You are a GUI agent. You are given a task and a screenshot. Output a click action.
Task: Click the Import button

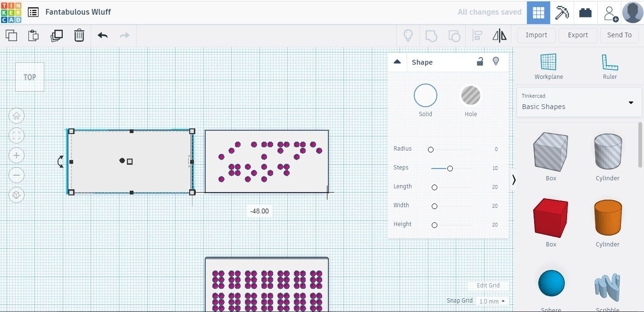point(535,35)
